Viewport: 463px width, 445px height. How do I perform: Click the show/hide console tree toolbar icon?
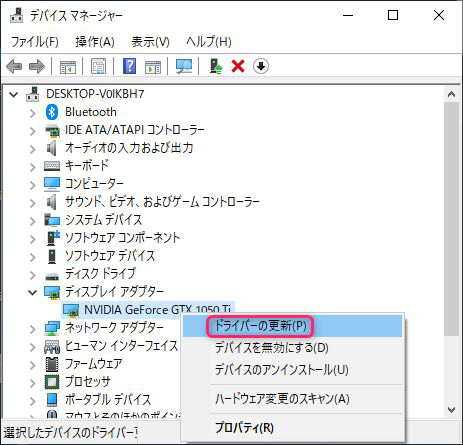tap(68, 66)
